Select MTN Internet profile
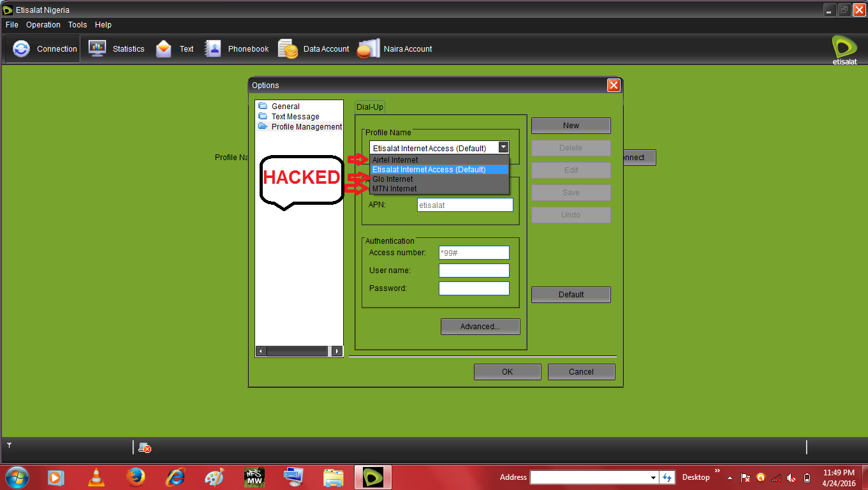868x490 pixels. tap(439, 189)
